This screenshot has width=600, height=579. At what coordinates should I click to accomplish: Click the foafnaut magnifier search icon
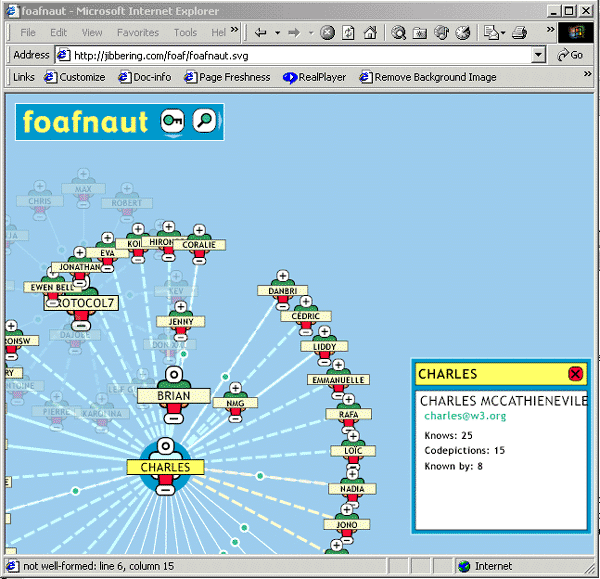[204, 122]
